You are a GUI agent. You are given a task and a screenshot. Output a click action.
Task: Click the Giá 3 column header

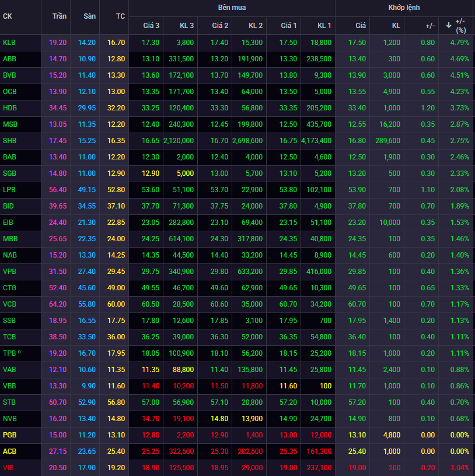pyautogui.click(x=151, y=26)
